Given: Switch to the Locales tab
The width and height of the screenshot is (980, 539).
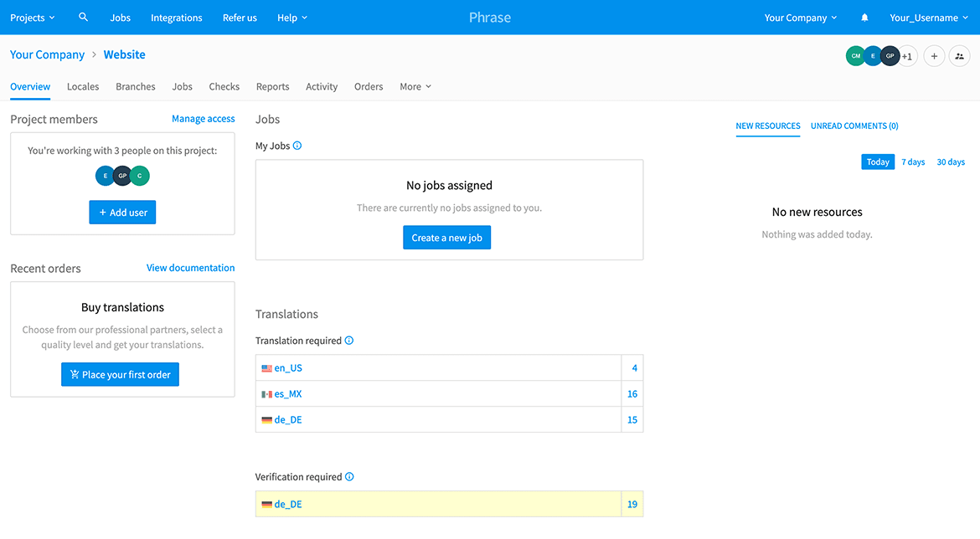Looking at the screenshot, I should click(x=83, y=86).
